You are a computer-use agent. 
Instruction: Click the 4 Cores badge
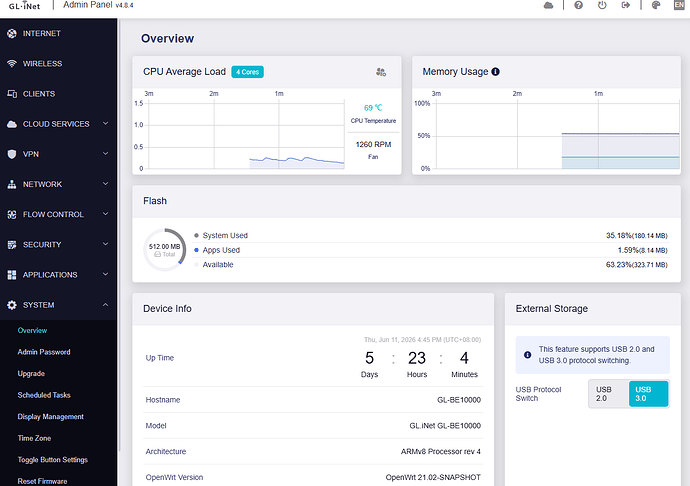[x=247, y=72]
